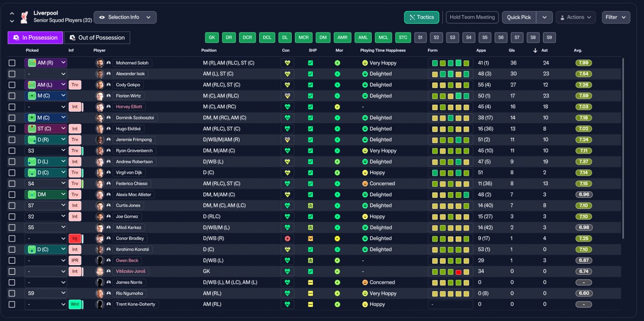Open the empty picked dropdown for Alexander Isak
Viewport: 644px width, 321px height.
tap(46, 74)
